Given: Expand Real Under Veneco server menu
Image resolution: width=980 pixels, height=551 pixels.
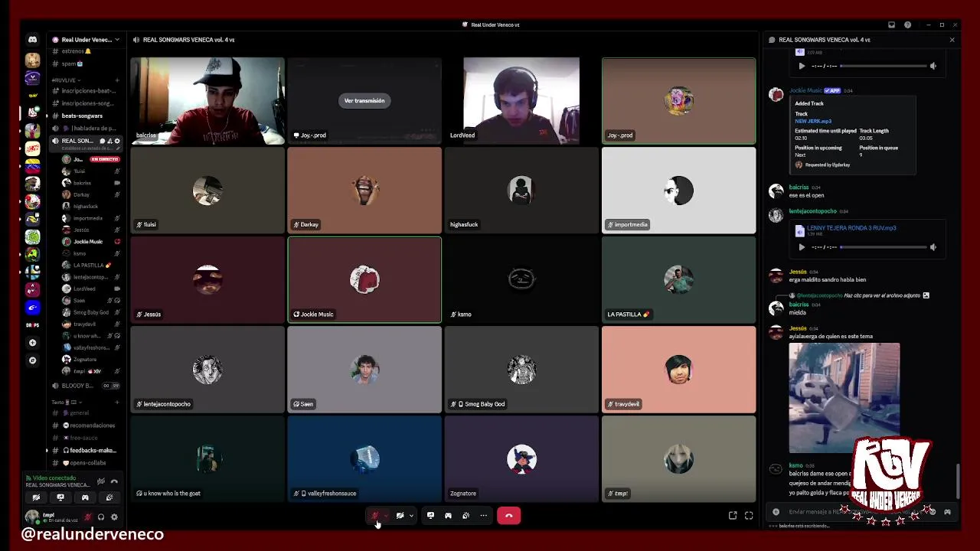Looking at the screenshot, I should (x=86, y=40).
